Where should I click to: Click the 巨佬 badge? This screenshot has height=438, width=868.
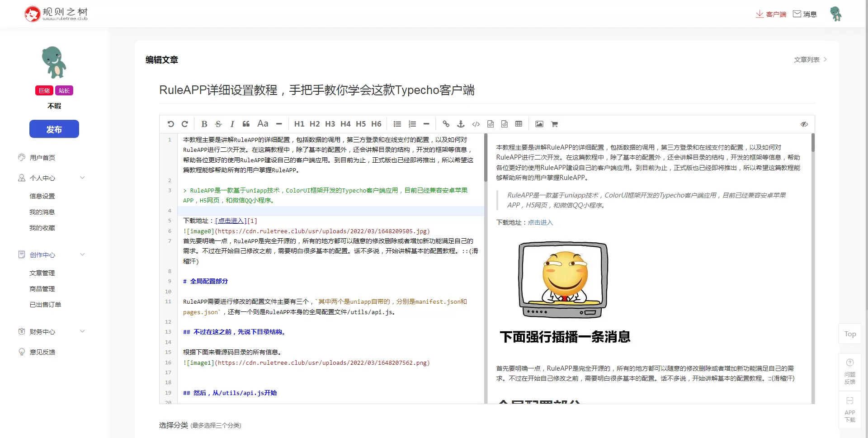[44, 90]
